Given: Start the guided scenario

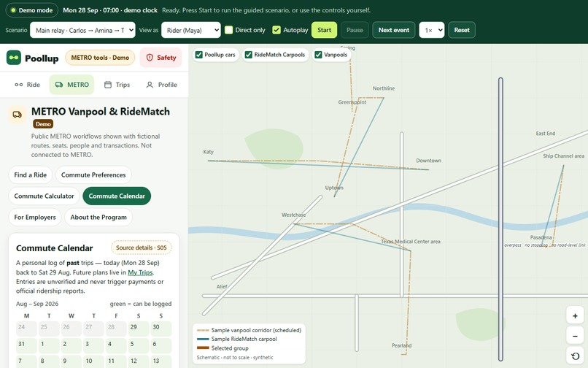Looking at the screenshot, I should tap(324, 30).
